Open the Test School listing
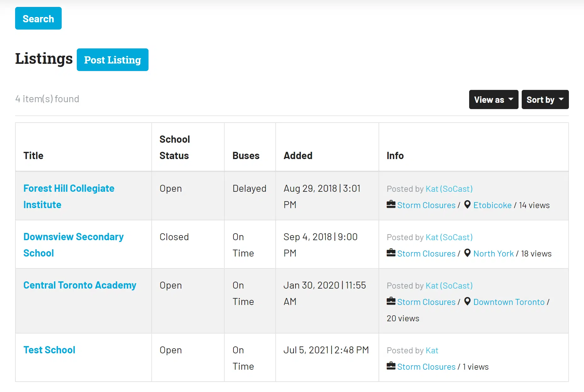Viewport: 584px width, 392px height. (49, 350)
